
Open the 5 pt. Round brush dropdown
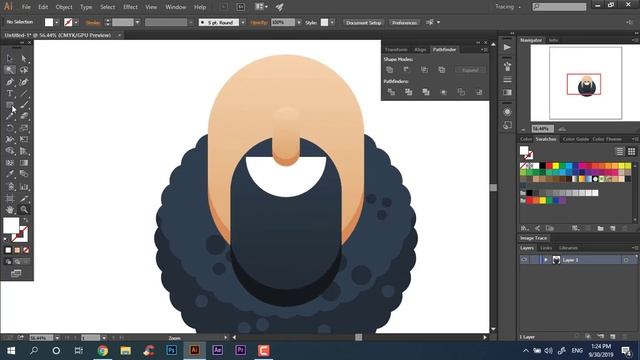(x=243, y=22)
